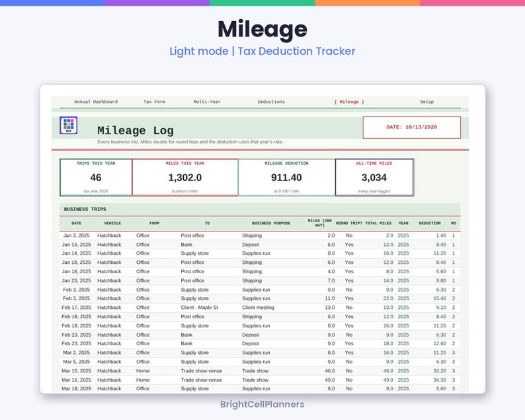Viewport: 525px width, 420px height.
Task: Click one-way miles 13.0 cell
Action: tap(330, 308)
